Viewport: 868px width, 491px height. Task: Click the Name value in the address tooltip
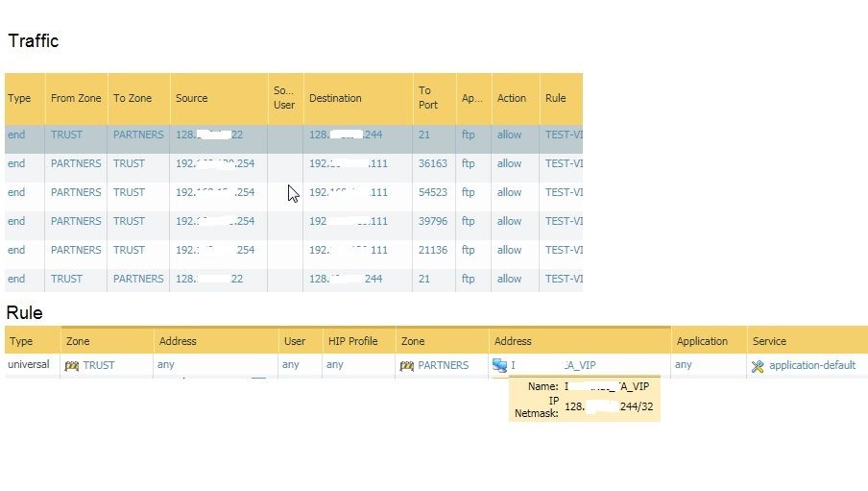pyautogui.click(x=607, y=386)
